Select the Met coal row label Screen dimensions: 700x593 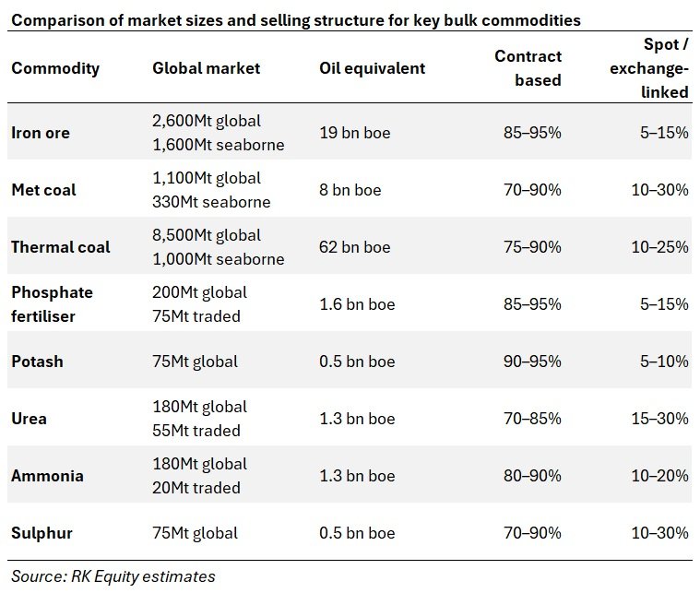(x=43, y=190)
